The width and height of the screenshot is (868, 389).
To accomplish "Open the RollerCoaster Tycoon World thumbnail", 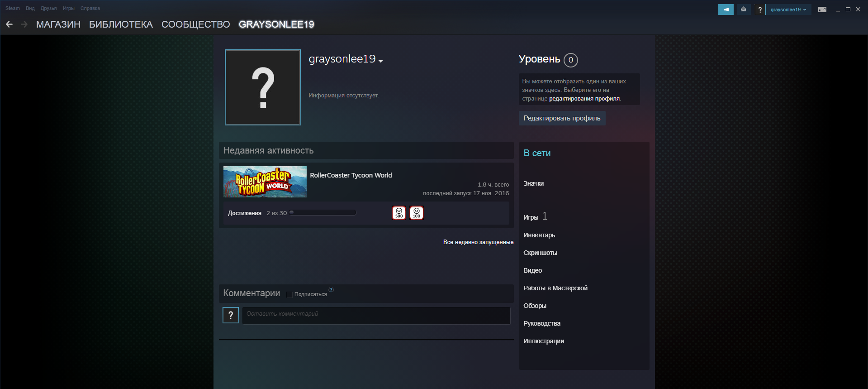I will coord(265,182).
